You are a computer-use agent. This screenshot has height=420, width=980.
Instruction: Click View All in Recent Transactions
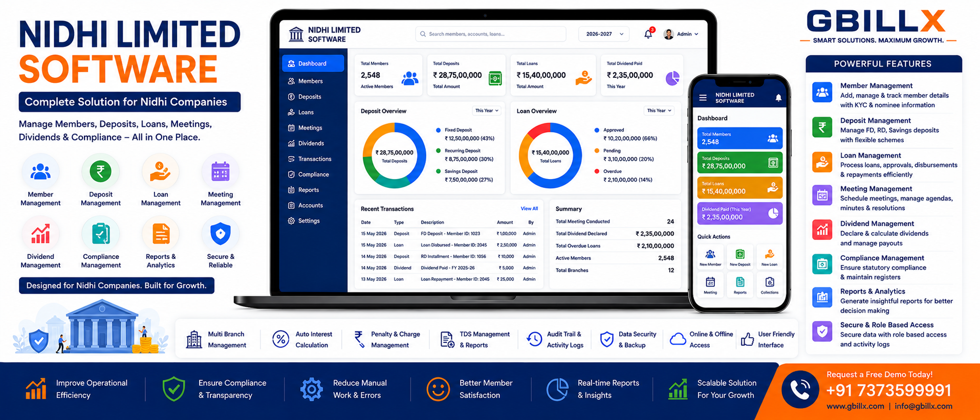point(529,209)
